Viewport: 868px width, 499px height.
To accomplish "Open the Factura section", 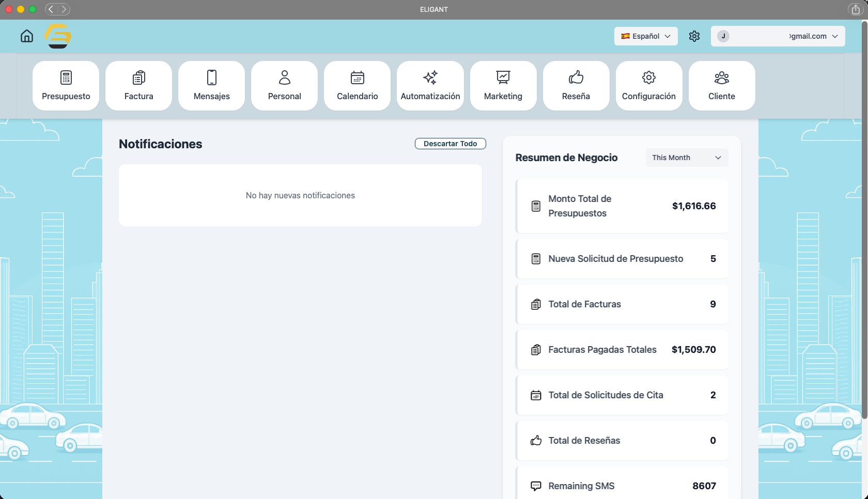I will point(138,86).
